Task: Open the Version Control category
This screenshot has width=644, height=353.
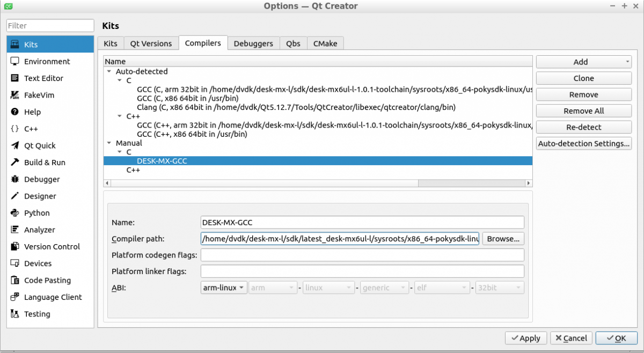Action: [x=52, y=247]
